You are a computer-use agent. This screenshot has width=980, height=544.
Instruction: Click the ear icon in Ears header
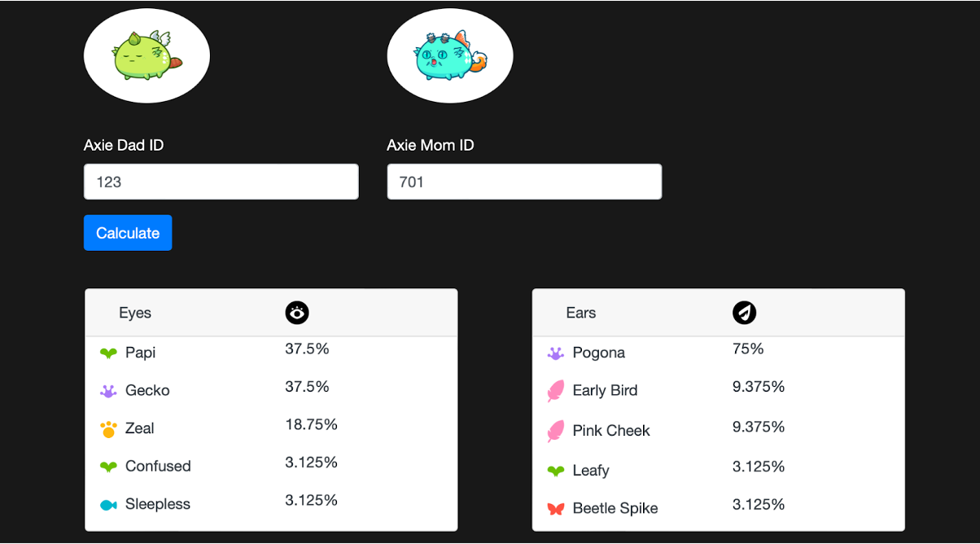click(x=744, y=313)
